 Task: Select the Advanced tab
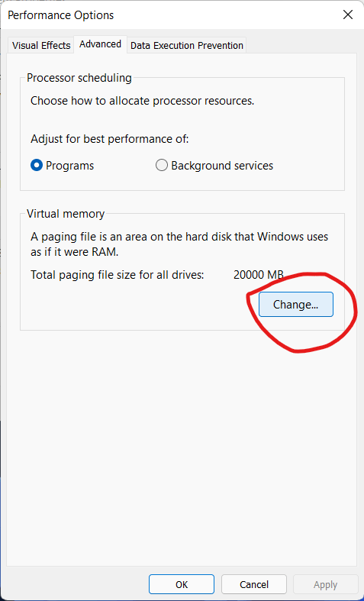point(101,44)
